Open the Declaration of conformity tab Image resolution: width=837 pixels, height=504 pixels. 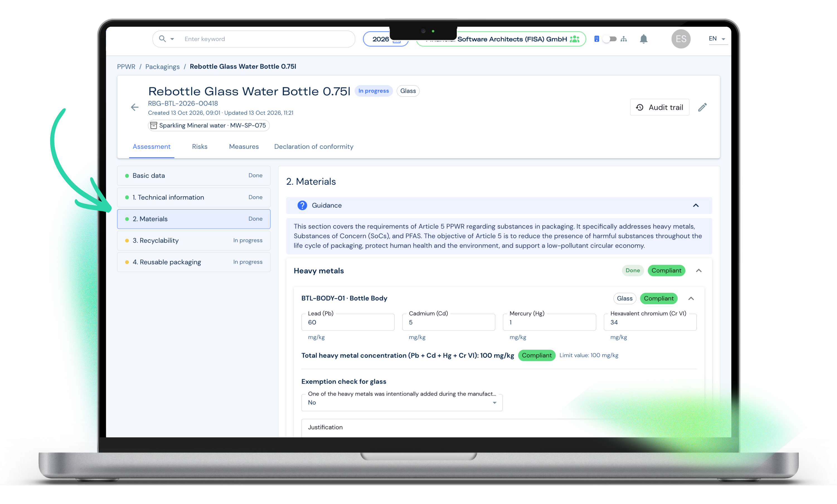tap(314, 147)
